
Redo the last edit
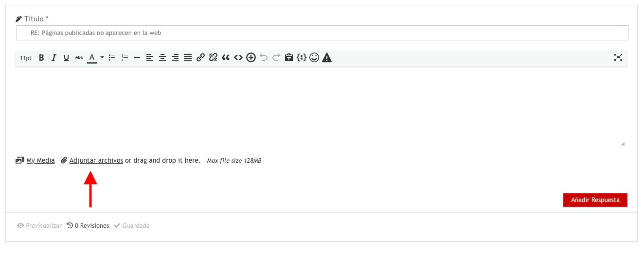pos(276,58)
